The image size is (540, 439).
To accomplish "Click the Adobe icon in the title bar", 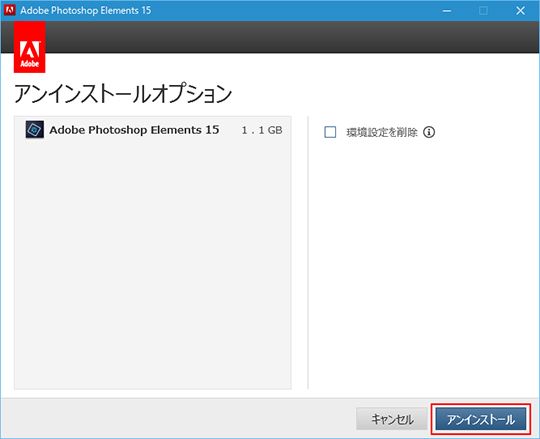I will tap(9, 10).
